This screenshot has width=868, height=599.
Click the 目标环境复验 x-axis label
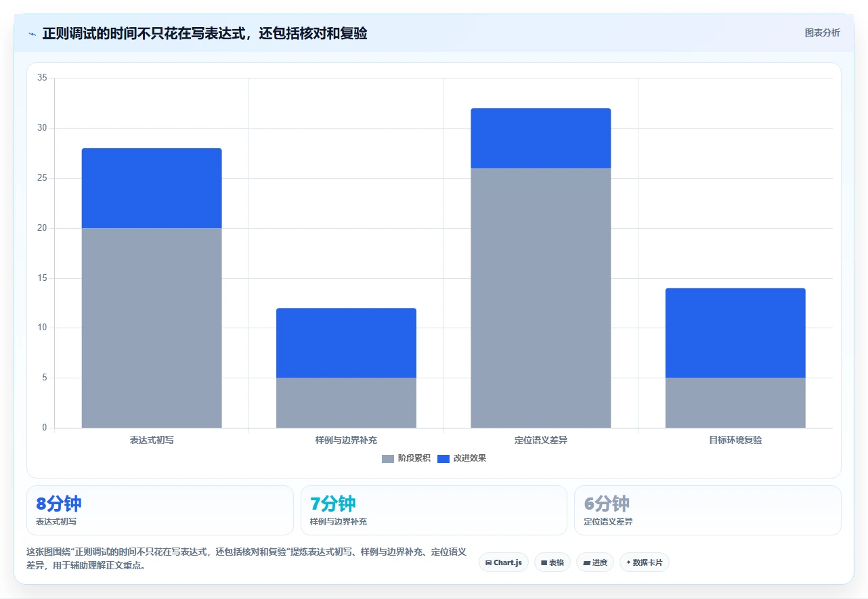pyautogui.click(x=735, y=440)
